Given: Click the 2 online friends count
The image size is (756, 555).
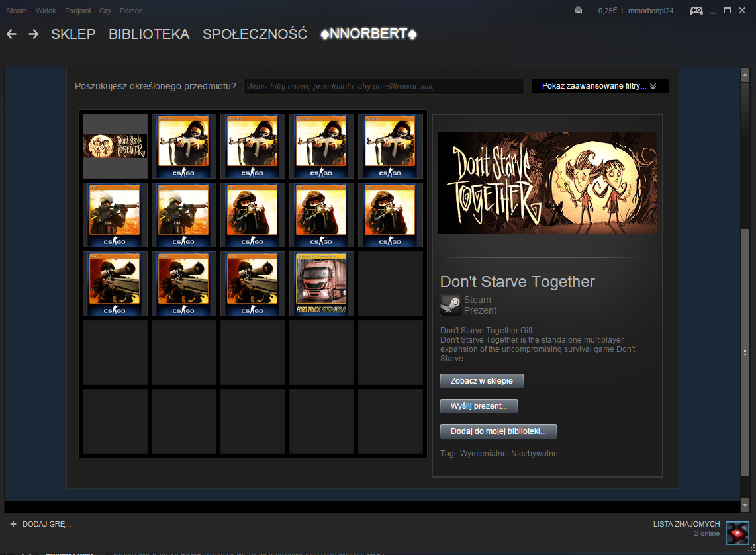Looking at the screenshot, I should tap(707, 533).
